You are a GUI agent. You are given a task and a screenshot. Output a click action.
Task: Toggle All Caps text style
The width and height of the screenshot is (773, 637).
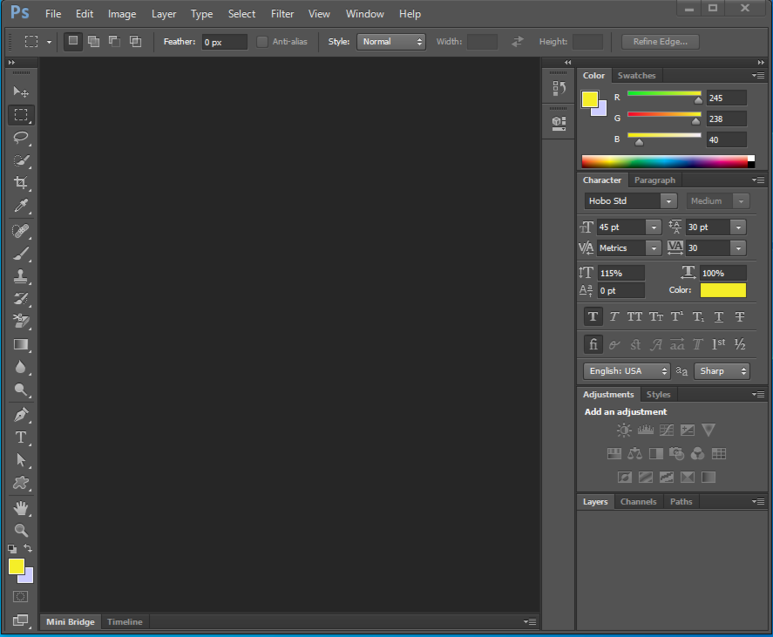point(634,317)
